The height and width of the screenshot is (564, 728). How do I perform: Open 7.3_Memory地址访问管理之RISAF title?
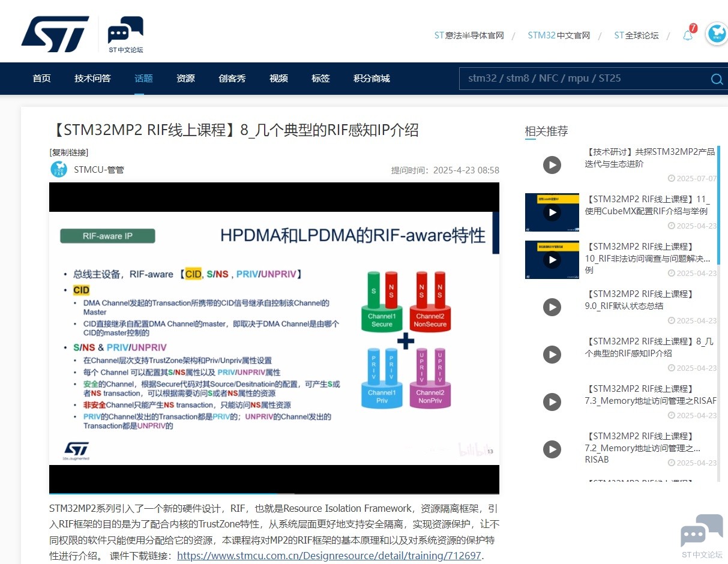(x=651, y=395)
